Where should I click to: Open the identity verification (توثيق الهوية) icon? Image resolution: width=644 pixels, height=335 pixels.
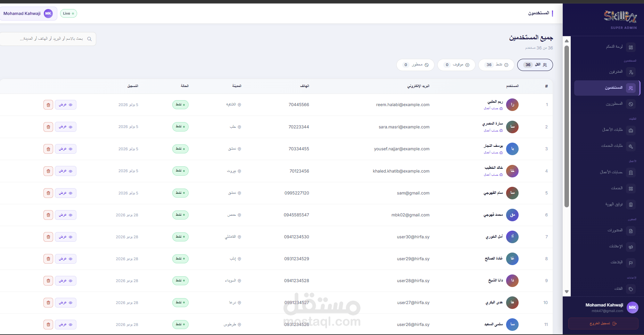(x=631, y=205)
